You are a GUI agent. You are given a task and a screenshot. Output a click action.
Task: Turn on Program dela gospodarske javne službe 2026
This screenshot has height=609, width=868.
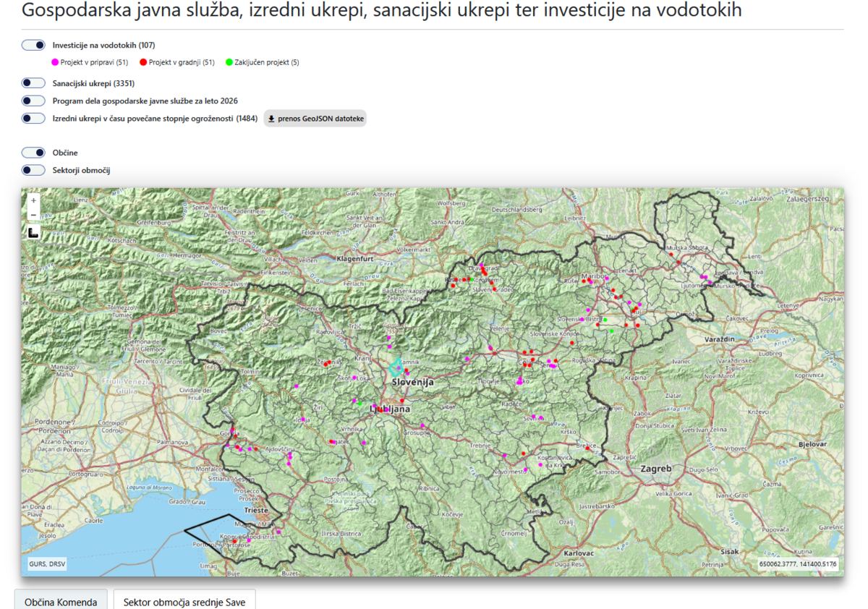tap(33, 101)
